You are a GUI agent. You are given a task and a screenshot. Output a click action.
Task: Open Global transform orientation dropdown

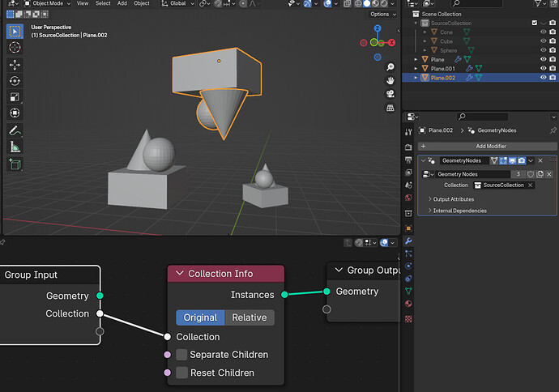point(177,3)
